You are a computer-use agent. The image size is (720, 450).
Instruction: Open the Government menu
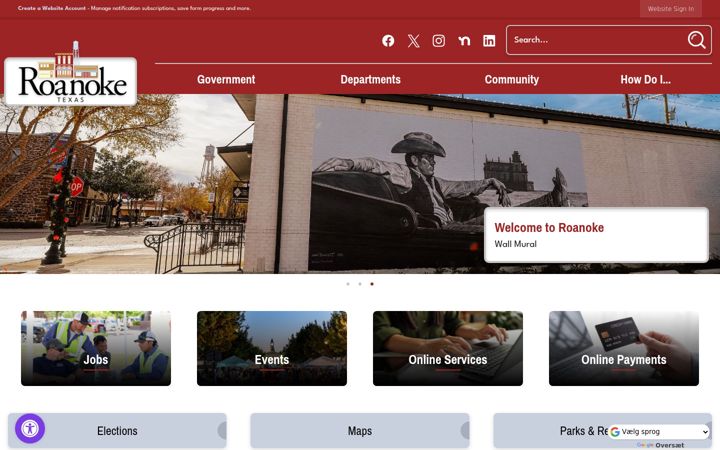(226, 79)
